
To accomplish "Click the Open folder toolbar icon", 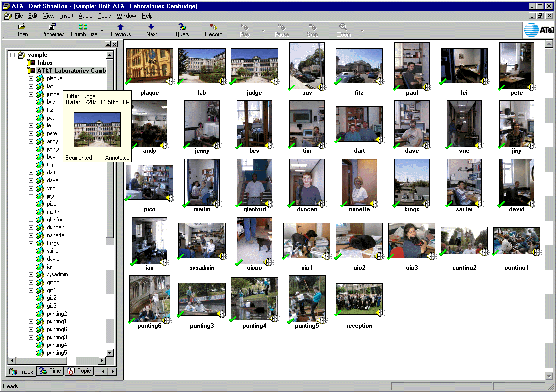I will point(22,26).
